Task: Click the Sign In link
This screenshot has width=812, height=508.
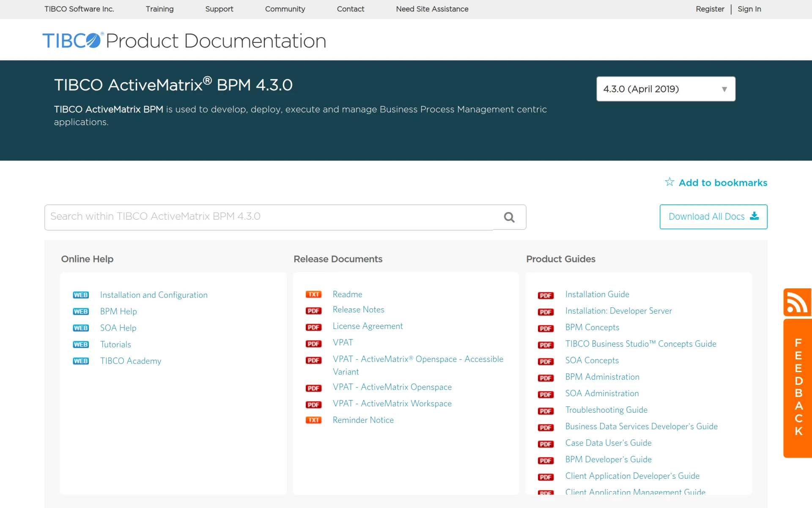Action: pos(749,9)
